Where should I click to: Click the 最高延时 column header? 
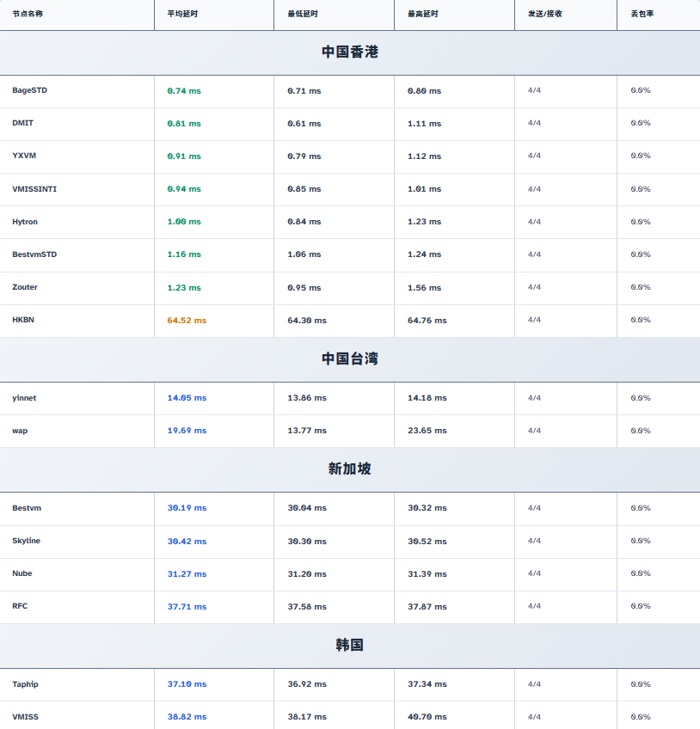click(x=423, y=14)
